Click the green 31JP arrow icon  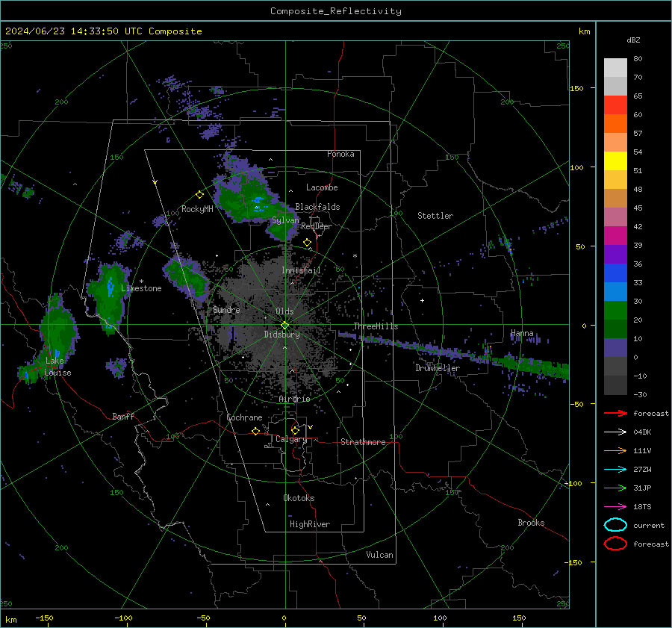[x=615, y=488]
